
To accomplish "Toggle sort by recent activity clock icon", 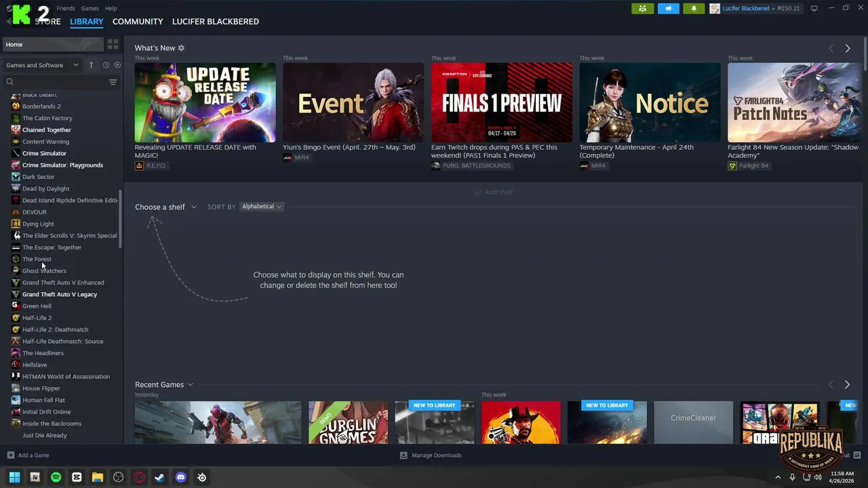I will [x=106, y=65].
